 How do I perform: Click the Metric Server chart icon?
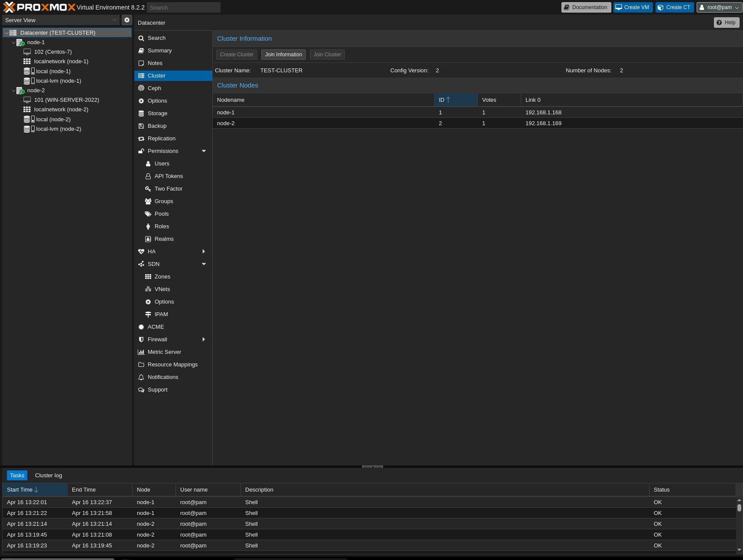141,352
